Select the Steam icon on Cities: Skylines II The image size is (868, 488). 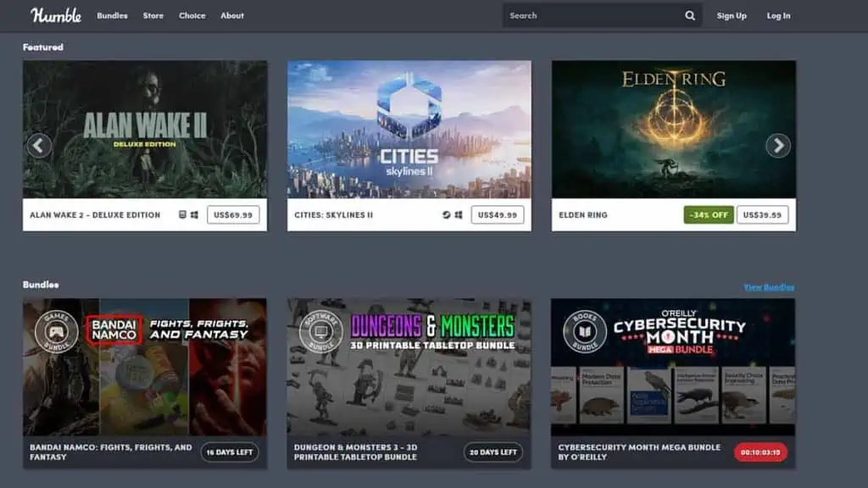pyautogui.click(x=445, y=215)
